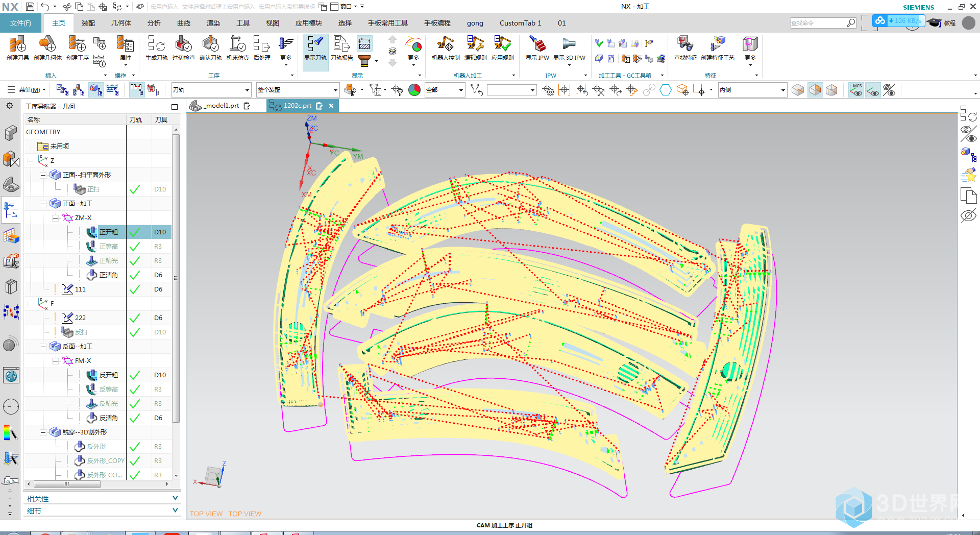980x535 pixels.
Task: Open the 应用模块 ribbon tab
Action: 308,23
